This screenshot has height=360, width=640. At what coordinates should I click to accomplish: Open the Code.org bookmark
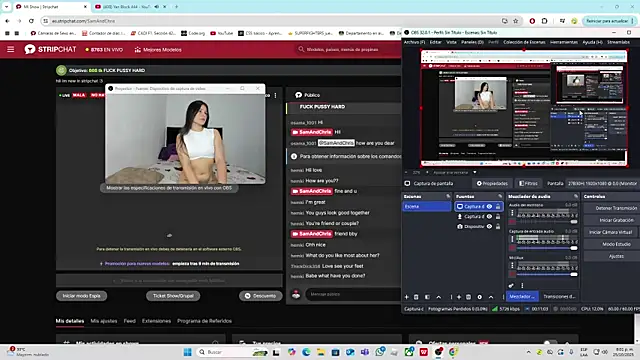(x=193, y=33)
